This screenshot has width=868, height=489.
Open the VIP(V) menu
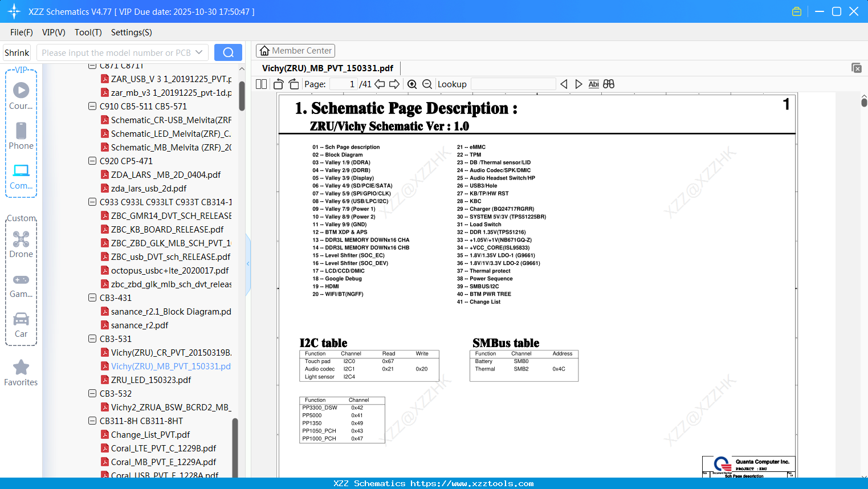54,32
